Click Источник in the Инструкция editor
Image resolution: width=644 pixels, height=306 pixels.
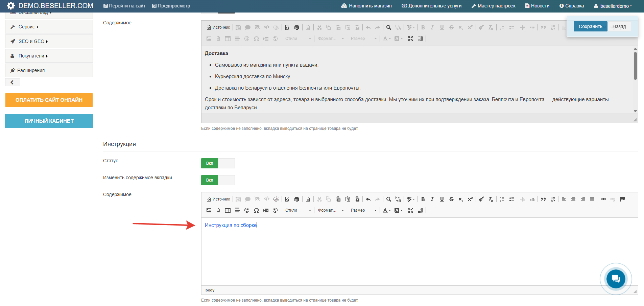[218, 199]
